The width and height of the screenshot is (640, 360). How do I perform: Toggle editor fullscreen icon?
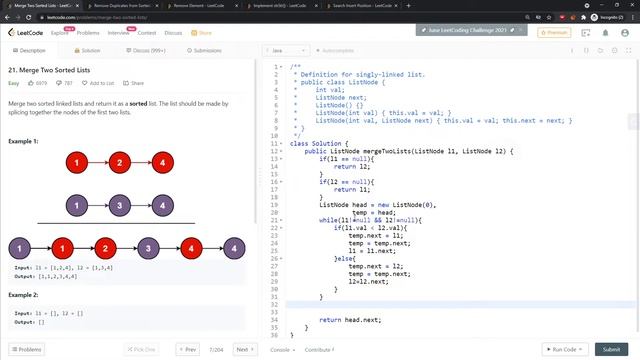pos(629,51)
